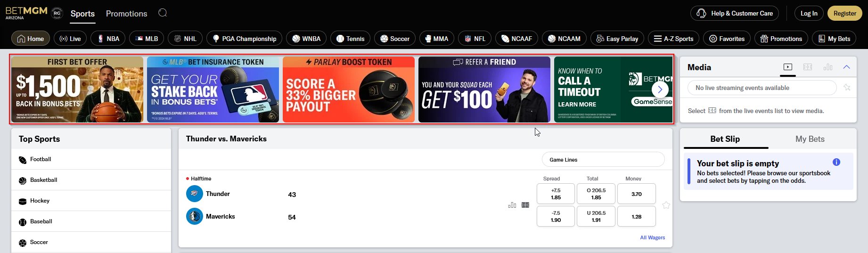Open the Easy Parlay builder
Screen dimensions: 868x253
pyautogui.click(x=617, y=39)
